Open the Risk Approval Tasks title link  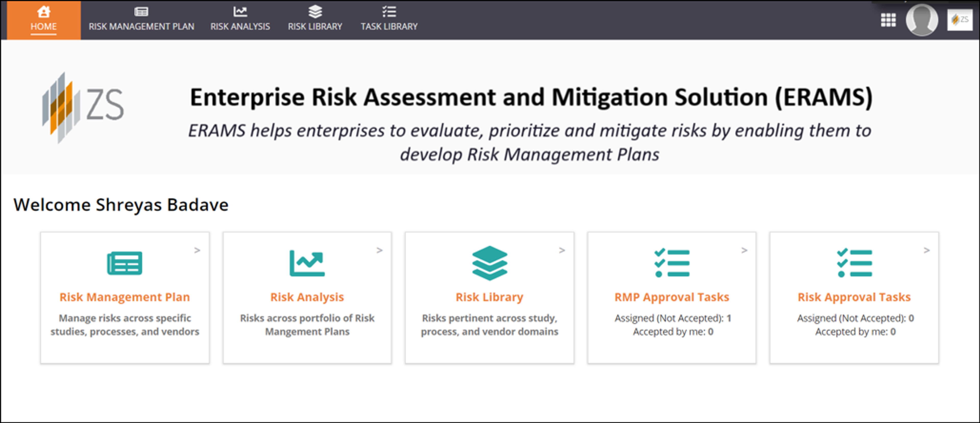pyautogui.click(x=854, y=297)
